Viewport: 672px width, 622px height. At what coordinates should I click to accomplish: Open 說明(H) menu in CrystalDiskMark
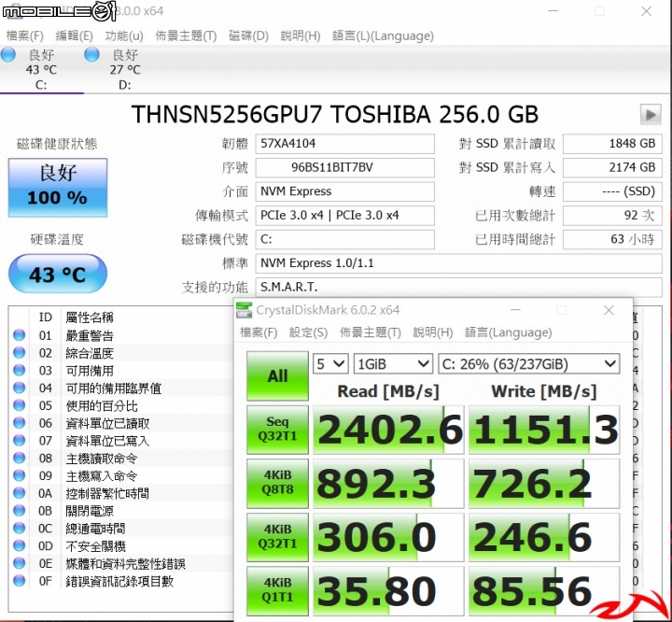coord(433,332)
